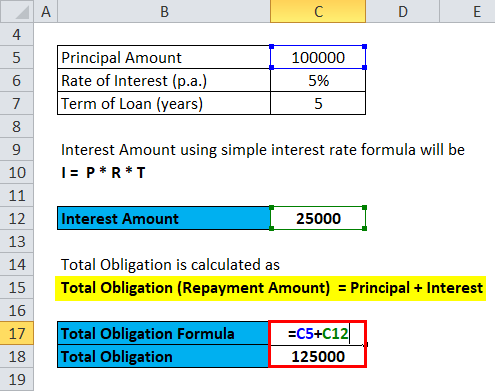
Task: Select the term value cell showing 5
Action: point(318,103)
